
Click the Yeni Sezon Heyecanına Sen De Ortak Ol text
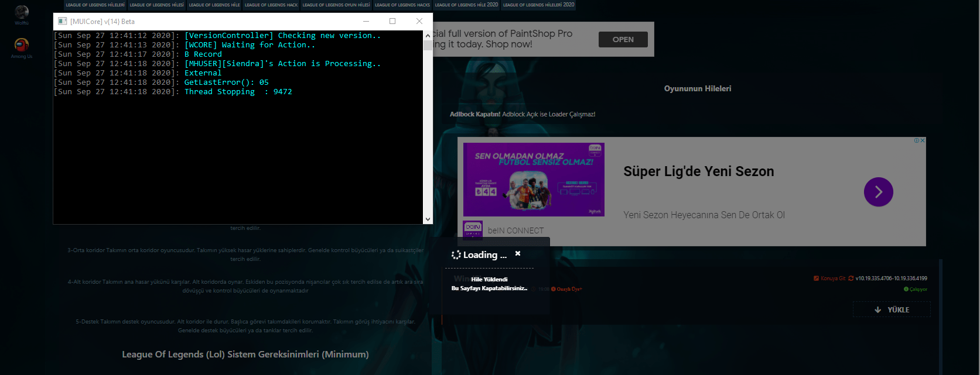click(704, 215)
